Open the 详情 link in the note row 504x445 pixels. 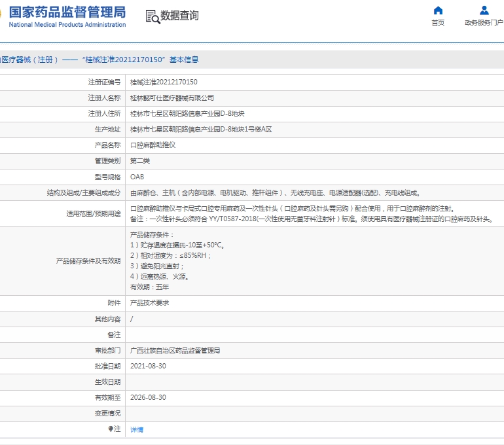click(x=137, y=429)
